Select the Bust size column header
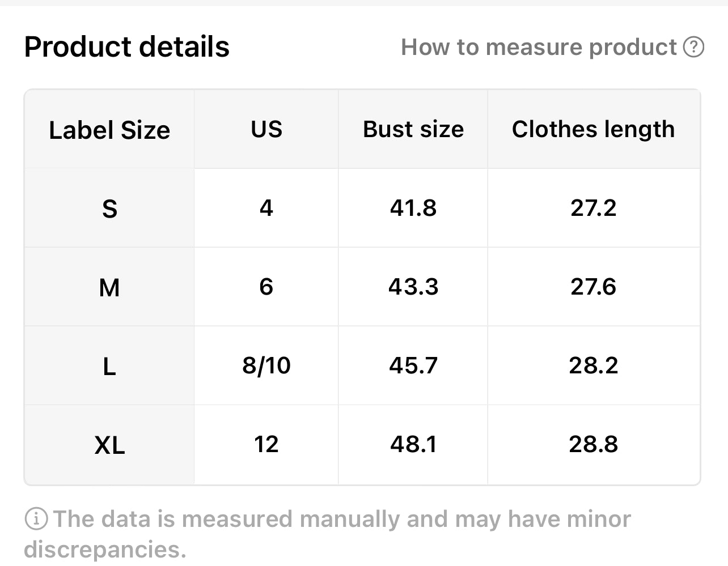Screen dimensions: 728x566 (413, 130)
